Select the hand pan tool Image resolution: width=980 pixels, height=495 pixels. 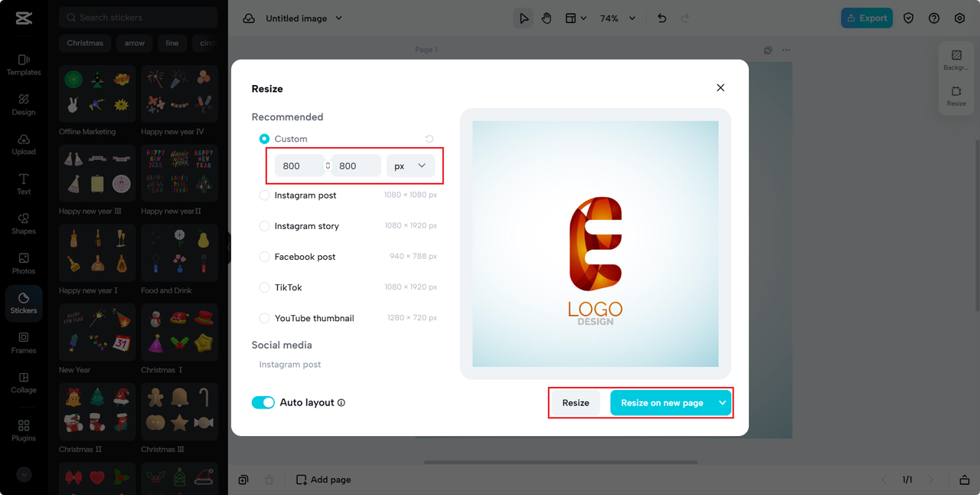click(x=547, y=18)
